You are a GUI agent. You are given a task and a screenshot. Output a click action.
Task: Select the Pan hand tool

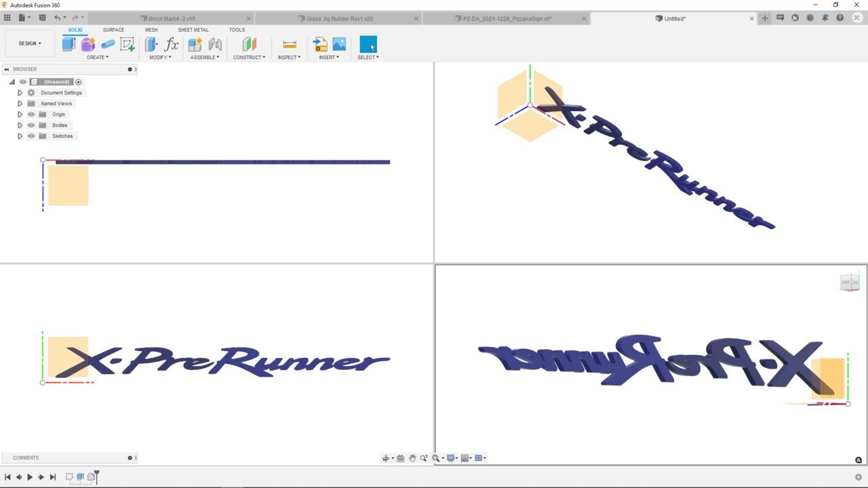click(x=412, y=458)
